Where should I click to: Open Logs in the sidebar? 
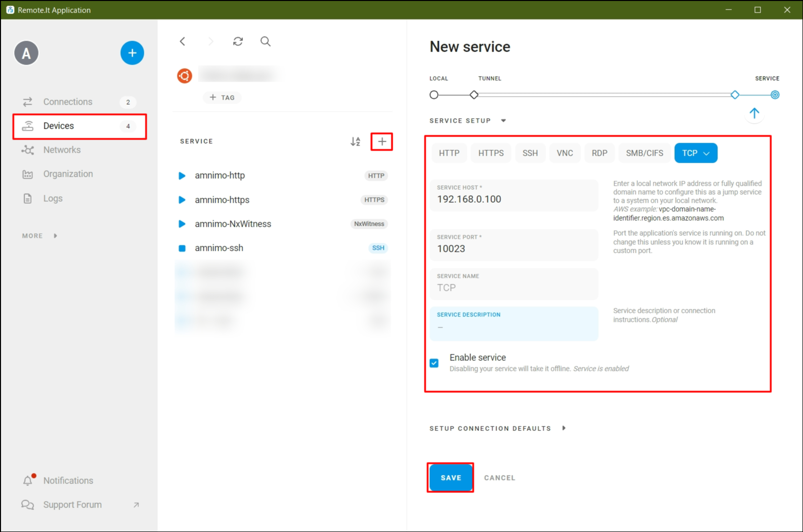pos(80,199)
